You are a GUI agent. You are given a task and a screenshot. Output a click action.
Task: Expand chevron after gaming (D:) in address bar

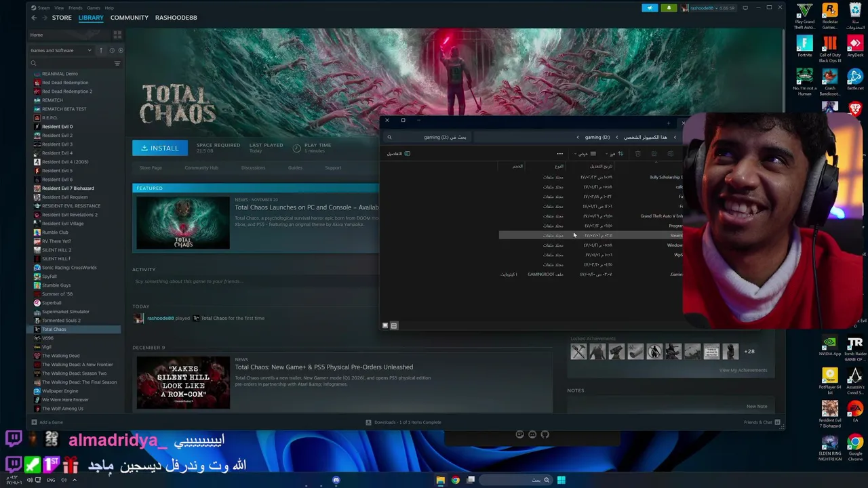578,137
